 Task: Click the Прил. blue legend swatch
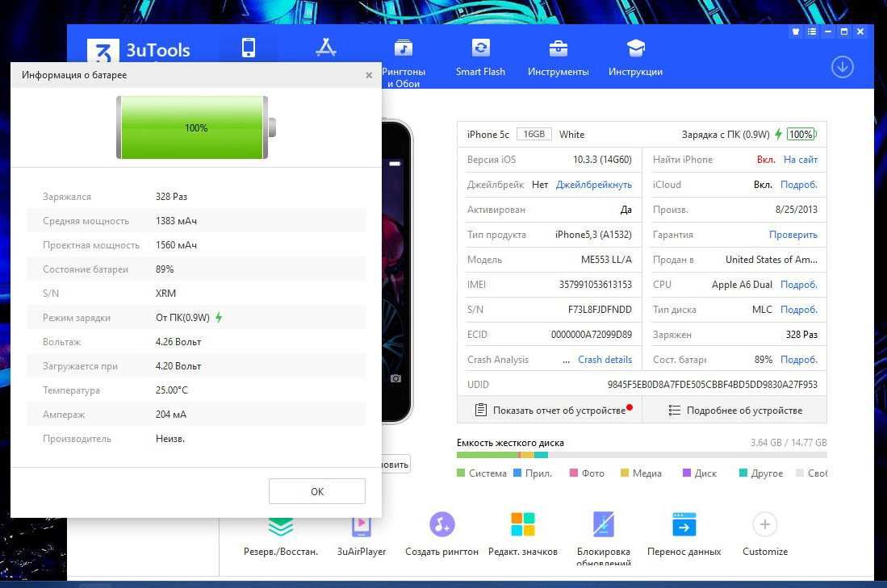tap(517, 473)
